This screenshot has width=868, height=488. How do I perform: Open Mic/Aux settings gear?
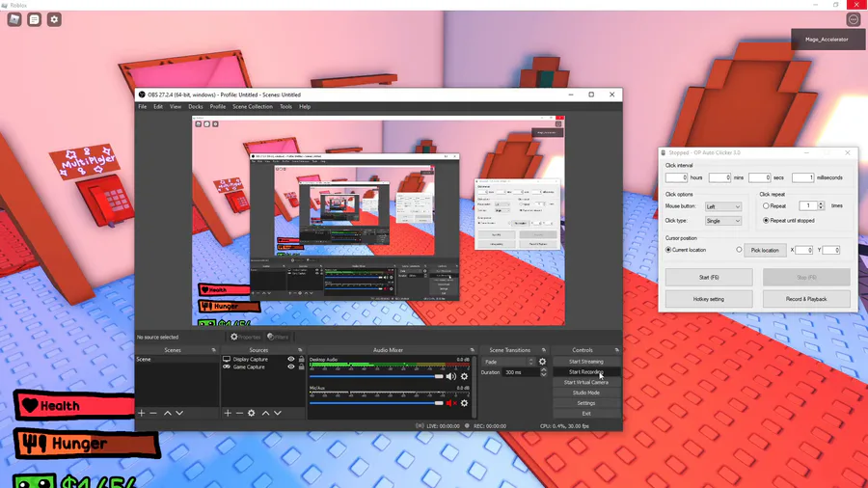point(465,403)
